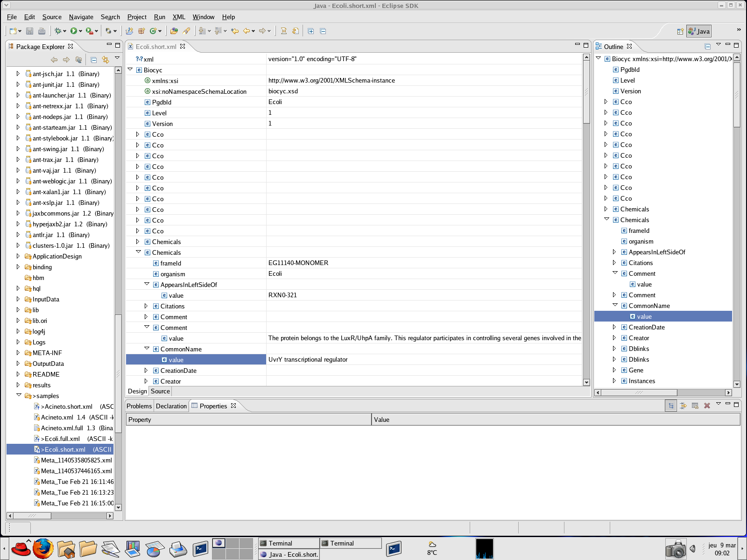Click the Save toolbar icon
The height and width of the screenshot is (560, 747).
(30, 31)
